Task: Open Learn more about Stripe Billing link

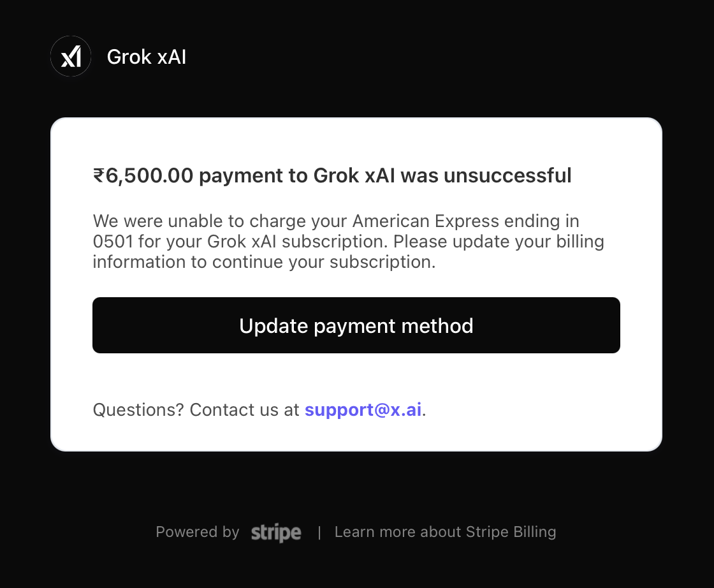Action: pos(446,532)
